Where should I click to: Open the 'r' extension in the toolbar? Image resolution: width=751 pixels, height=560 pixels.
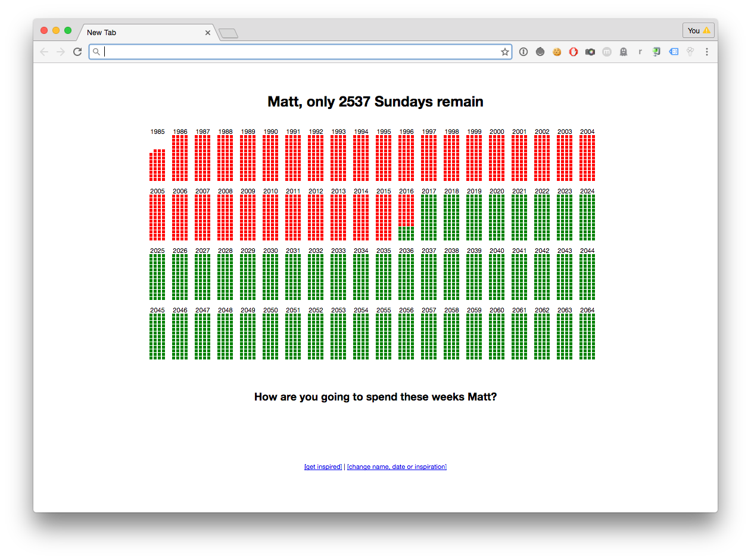pyautogui.click(x=640, y=52)
